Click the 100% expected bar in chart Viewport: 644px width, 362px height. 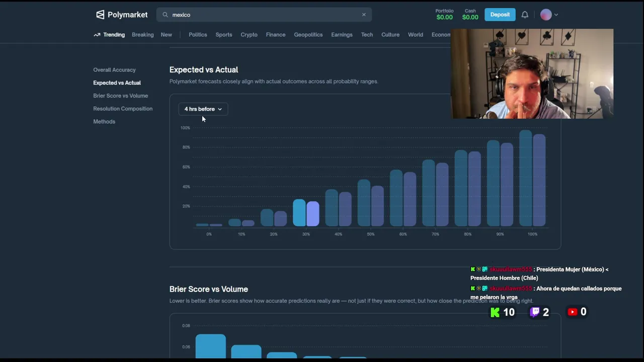point(525,178)
